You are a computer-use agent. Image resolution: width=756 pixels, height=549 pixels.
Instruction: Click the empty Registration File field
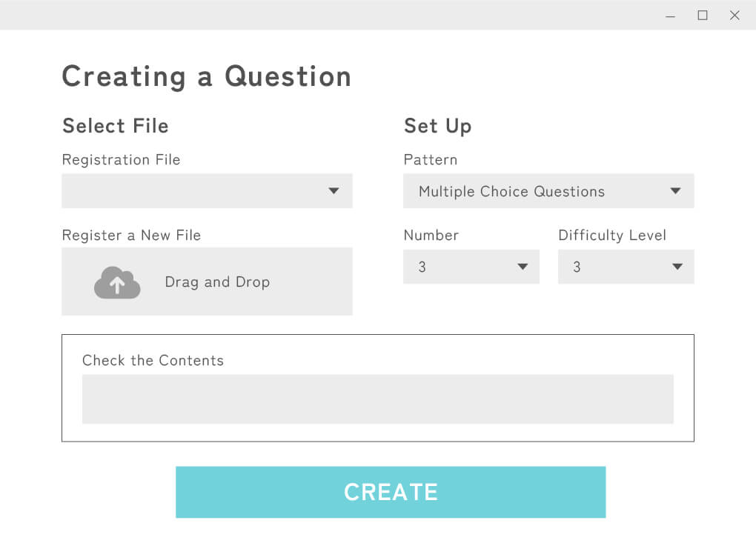pos(193,191)
